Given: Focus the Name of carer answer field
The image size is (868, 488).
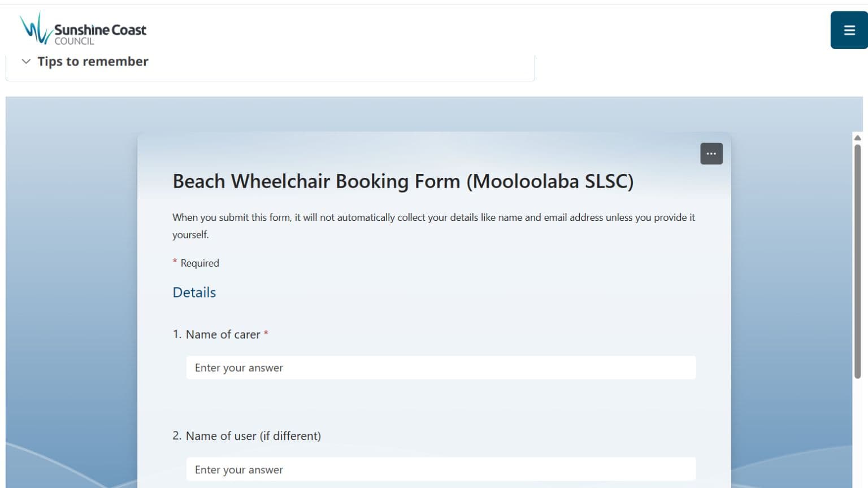Looking at the screenshot, I should [441, 368].
